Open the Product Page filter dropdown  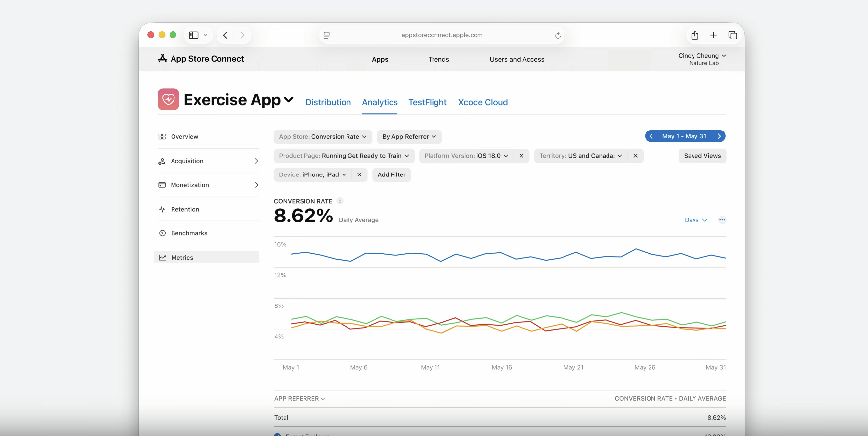pos(344,156)
